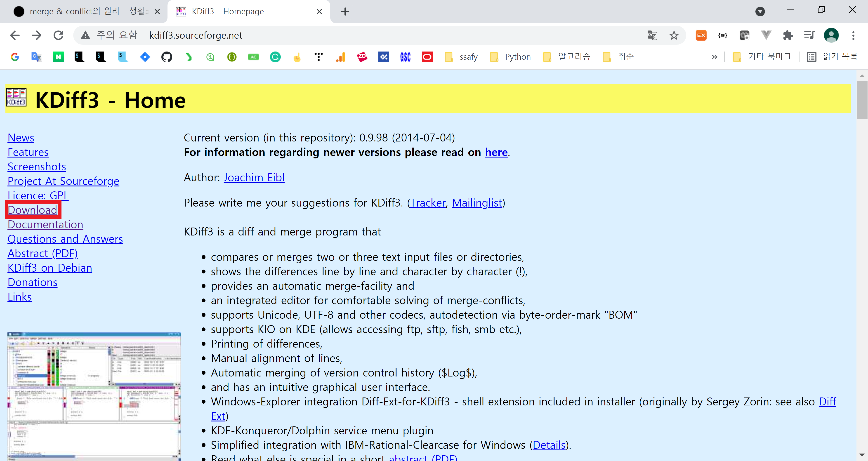Open a new browser tab
This screenshot has width=868, height=461.
(x=345, y=12)
